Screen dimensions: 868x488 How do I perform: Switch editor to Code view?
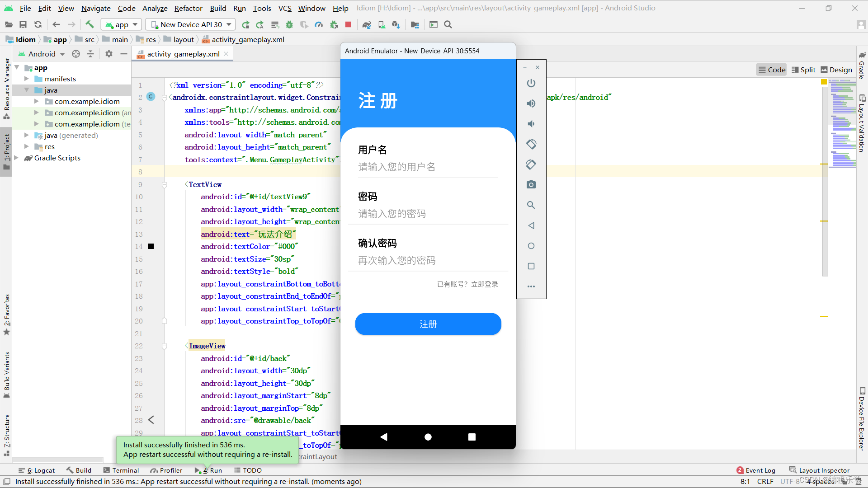pos(772,70)
